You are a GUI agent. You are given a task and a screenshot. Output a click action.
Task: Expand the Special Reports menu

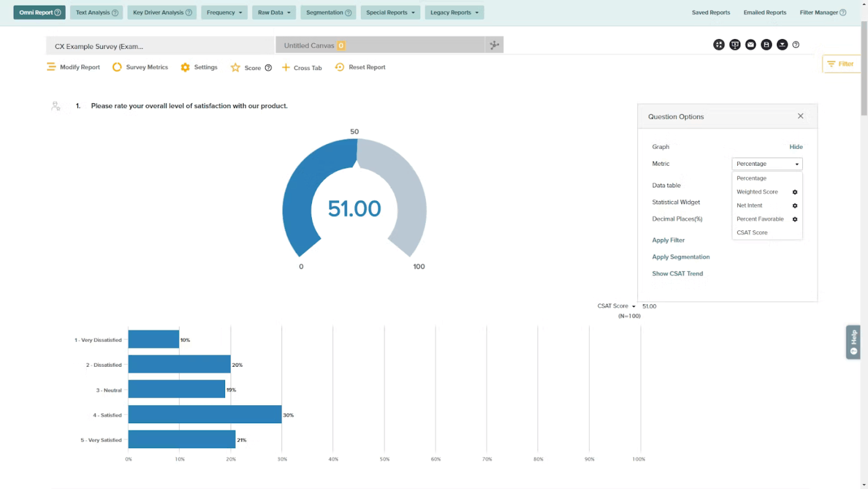click(390, 12)
